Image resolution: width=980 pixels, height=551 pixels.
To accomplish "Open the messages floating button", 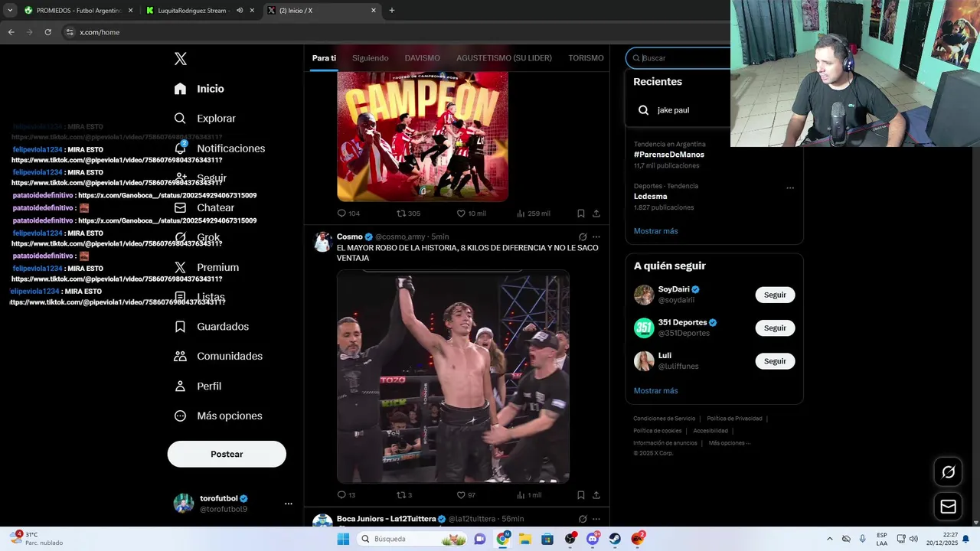I will coord(948,507).
